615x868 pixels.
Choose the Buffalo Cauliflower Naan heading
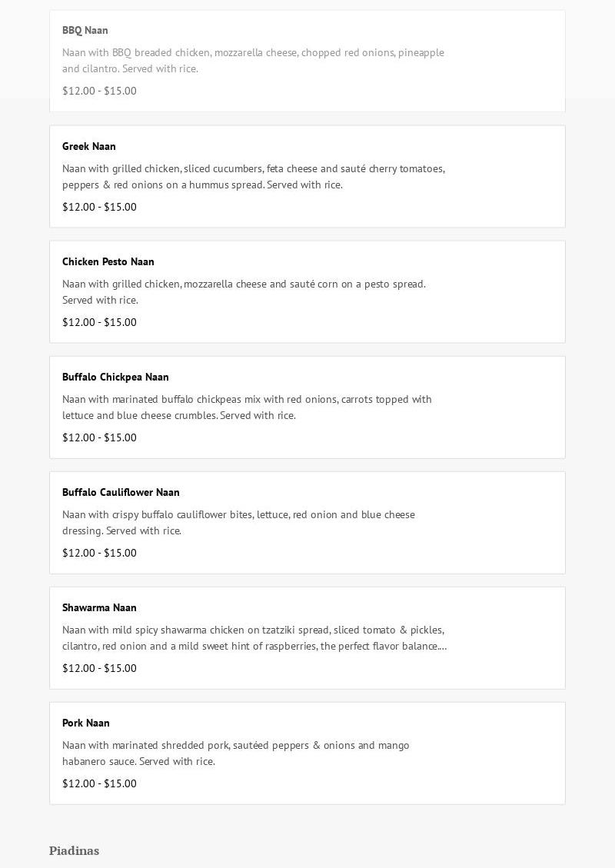click(x=121, y=492)
